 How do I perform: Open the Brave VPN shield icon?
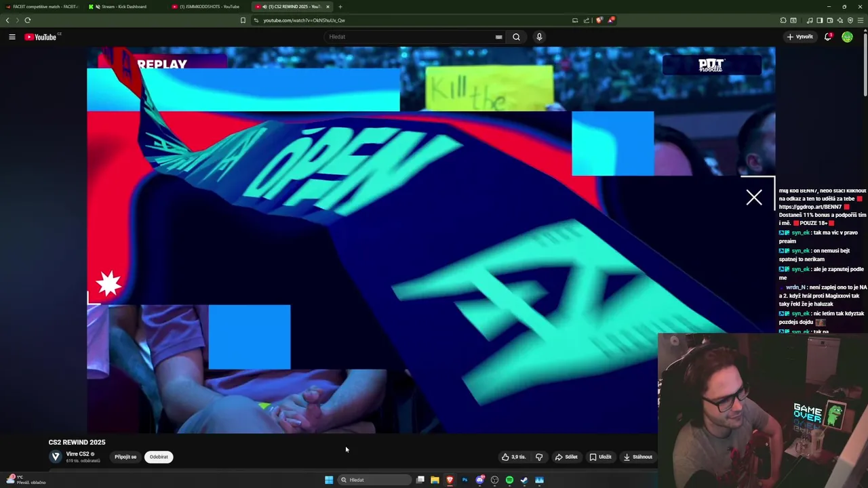point(850,20)
